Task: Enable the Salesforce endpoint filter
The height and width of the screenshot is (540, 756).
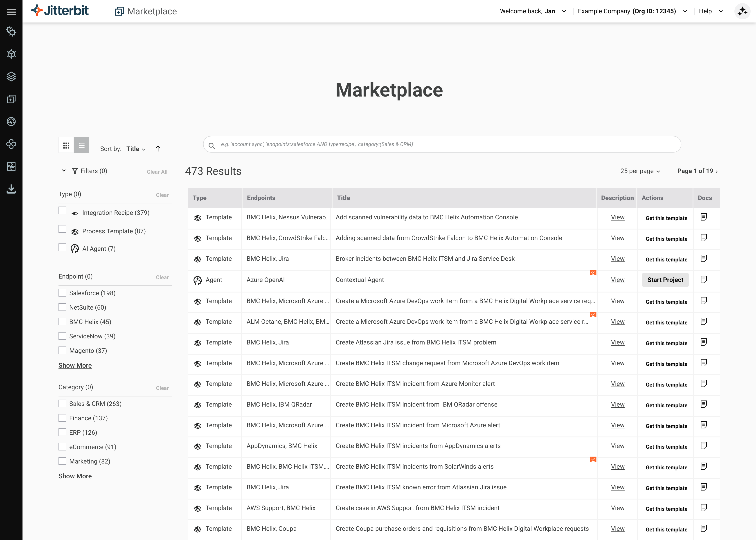Action: [x=62, y=292]
